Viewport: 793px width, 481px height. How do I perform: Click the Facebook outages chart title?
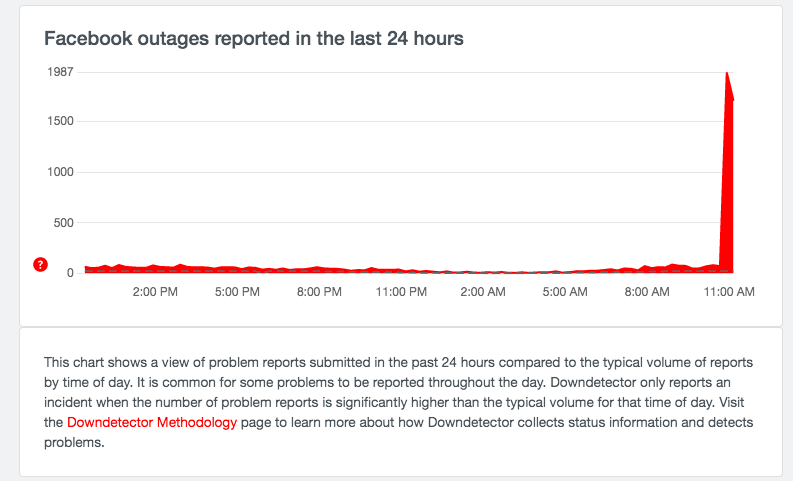click(253, 39)
